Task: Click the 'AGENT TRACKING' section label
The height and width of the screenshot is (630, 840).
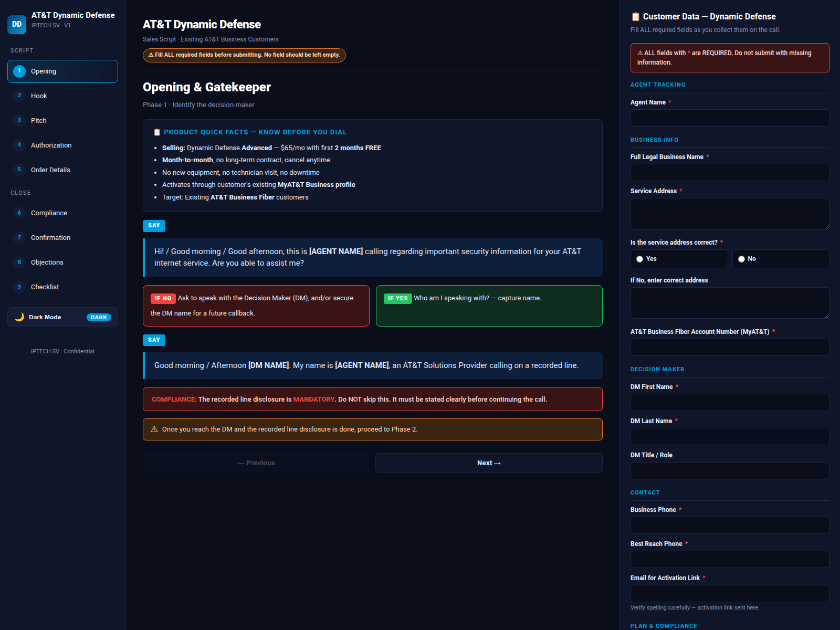Action: click(658, 85)
